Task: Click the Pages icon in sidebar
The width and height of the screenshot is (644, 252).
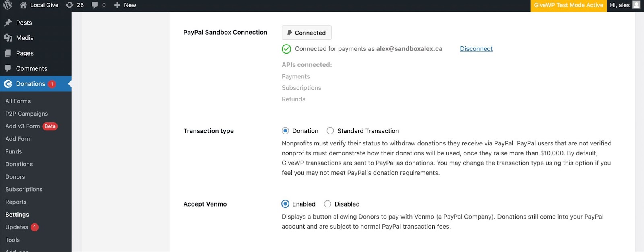Action: pyautogui.click(x=8, y=53)
